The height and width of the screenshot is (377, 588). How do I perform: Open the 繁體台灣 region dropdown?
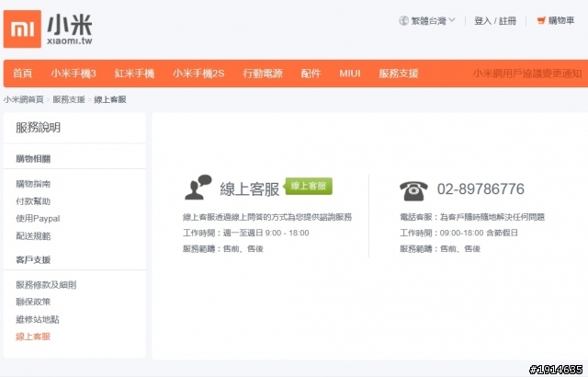coord(432,20)
